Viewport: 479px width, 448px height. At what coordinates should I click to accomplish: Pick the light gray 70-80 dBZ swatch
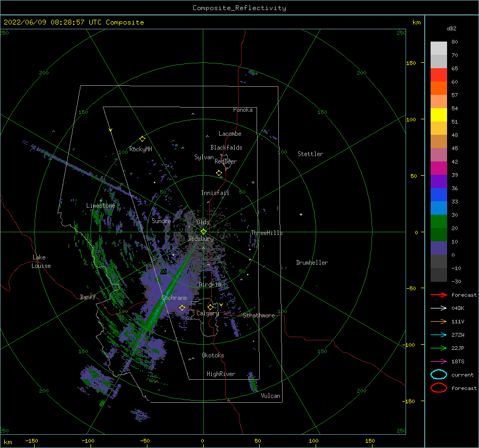439,48
